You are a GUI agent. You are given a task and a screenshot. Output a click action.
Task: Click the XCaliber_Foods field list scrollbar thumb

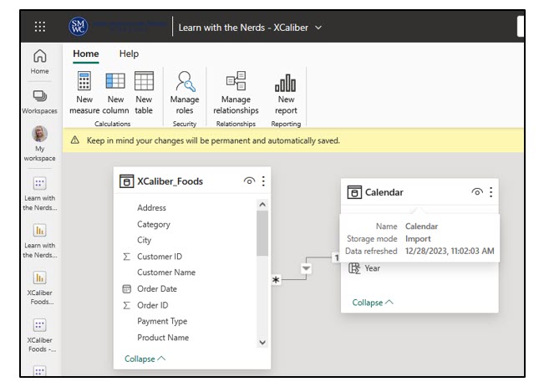[262, 233]
